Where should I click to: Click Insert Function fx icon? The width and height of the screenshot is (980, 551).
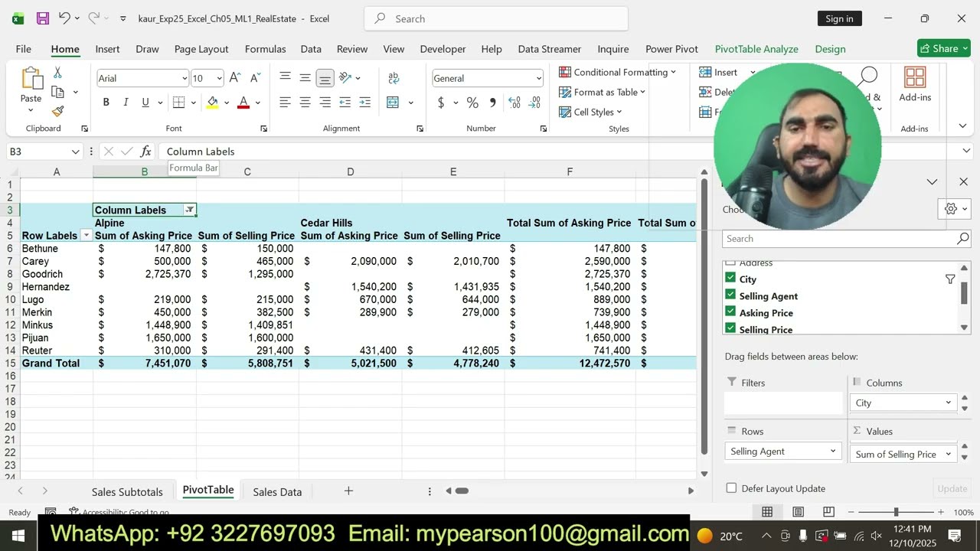pos(145,152)
